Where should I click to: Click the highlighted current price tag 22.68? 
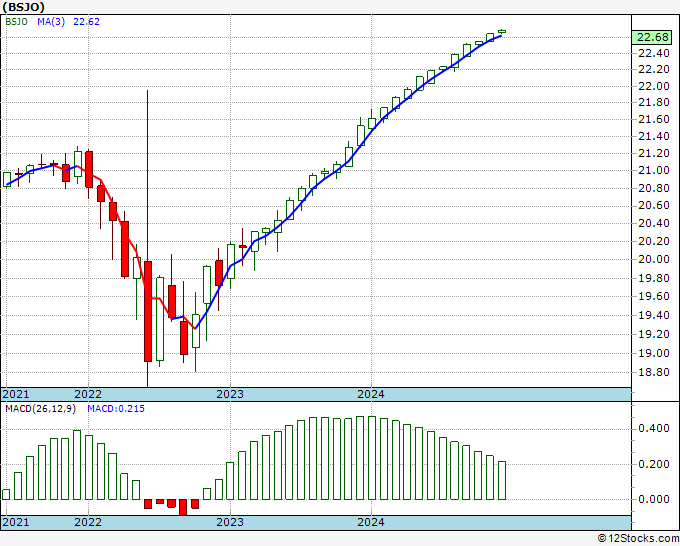[653, 37]
